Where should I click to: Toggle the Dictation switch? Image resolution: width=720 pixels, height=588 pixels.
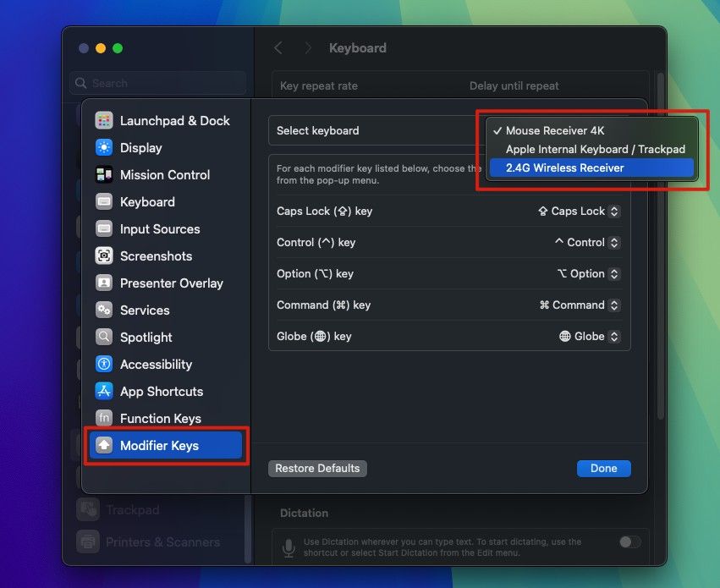click(629, 542)
